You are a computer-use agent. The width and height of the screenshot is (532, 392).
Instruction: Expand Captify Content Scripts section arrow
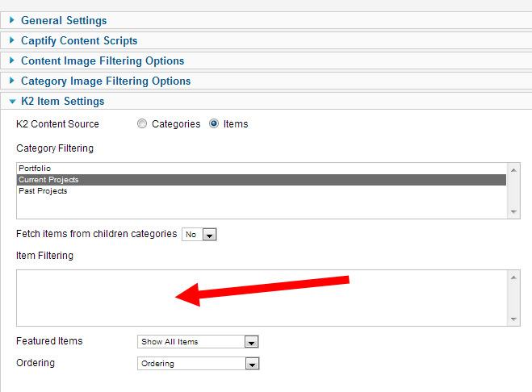[x=12, y=40]
